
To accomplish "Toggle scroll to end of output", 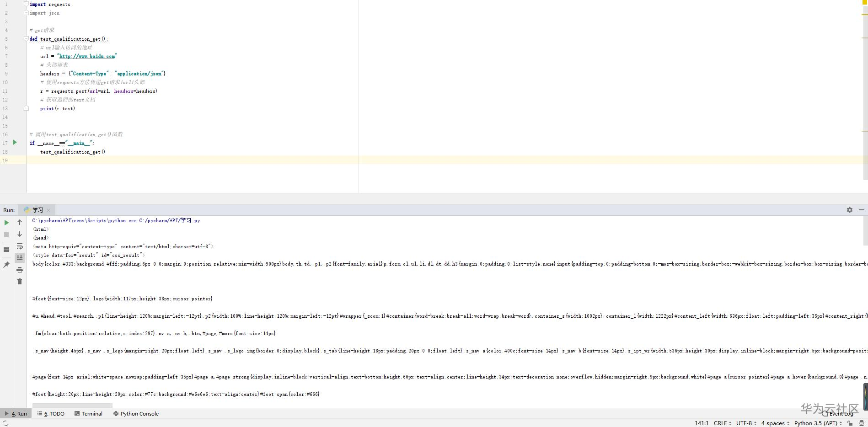I will [x=20, y=258].
